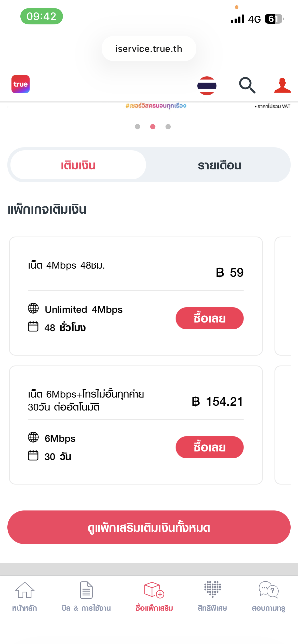Open the เน็ต 4Mbps 48ชม. package title
The height and width of the screenshot is (644, 298).
pos(66,265)
